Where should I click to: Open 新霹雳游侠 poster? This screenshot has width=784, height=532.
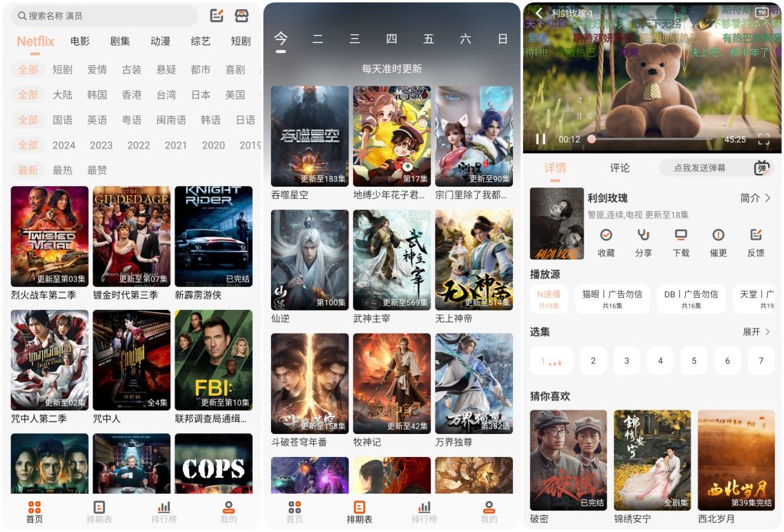(214, 236)
